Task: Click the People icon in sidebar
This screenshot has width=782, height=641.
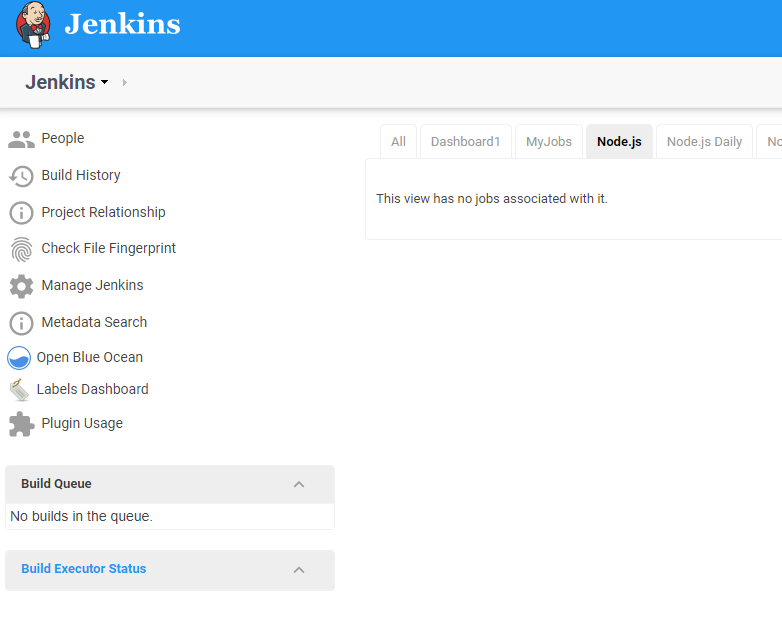Action: 21,139
